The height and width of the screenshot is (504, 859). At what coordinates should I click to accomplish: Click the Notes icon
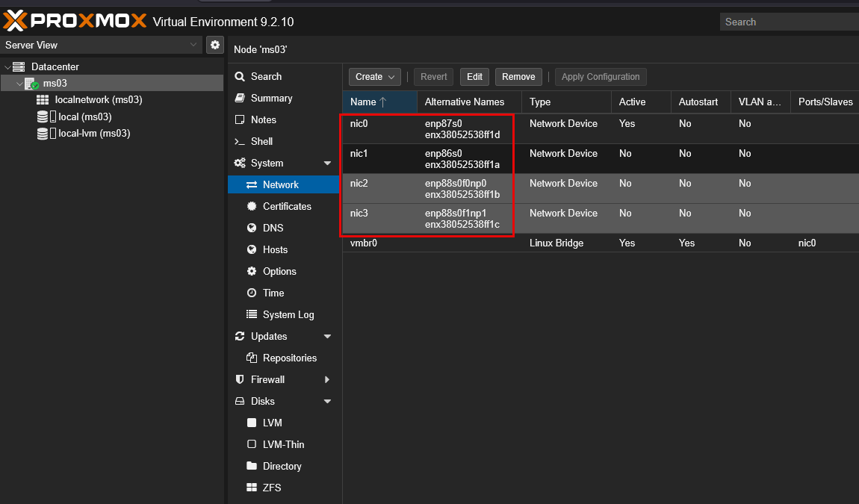click(240, 120)
